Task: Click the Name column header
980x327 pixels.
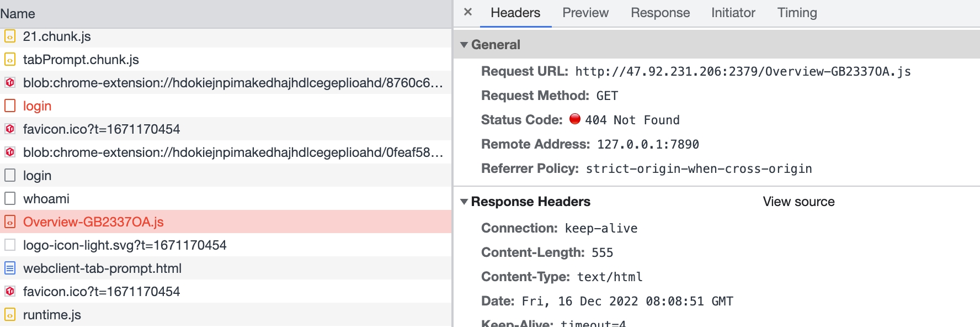Action: click(x=226, y=14)
